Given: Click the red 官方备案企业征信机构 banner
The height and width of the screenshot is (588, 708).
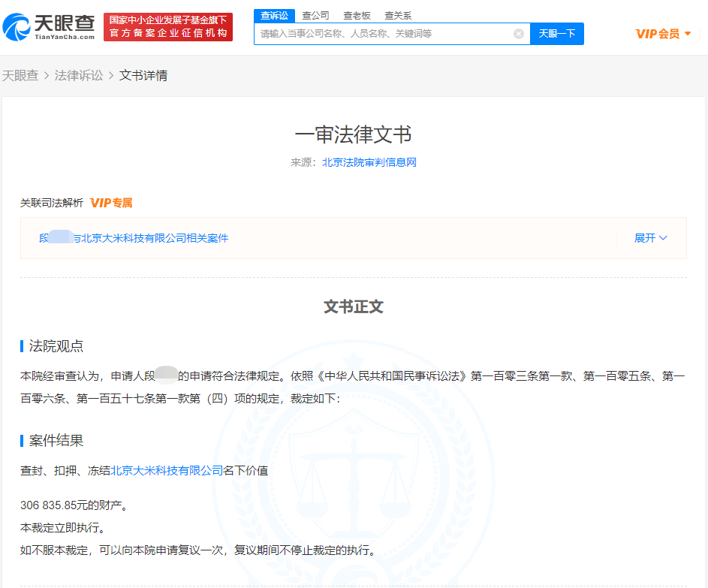Looking at the screenshot, I should click(168, 27).
